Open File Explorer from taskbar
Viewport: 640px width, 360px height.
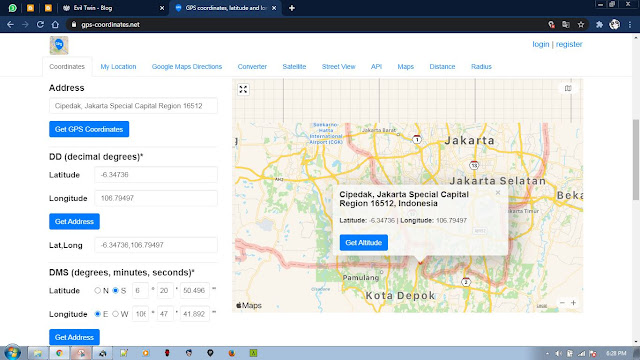point(38,353)
